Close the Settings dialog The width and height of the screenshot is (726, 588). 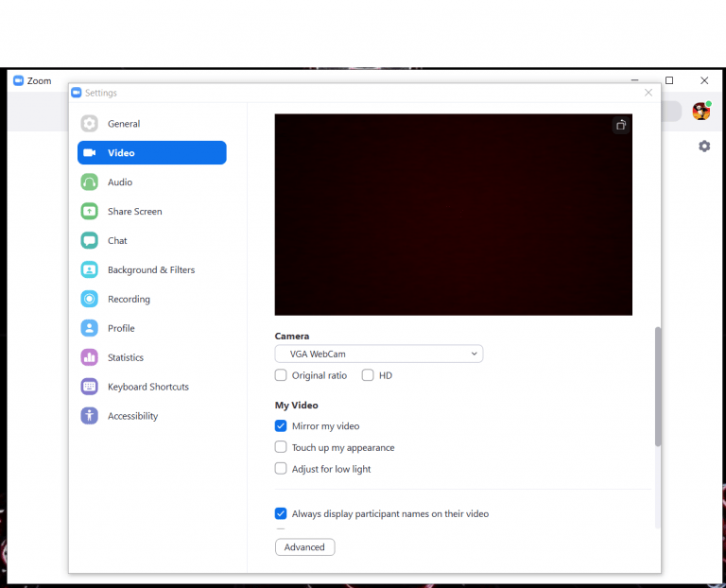[648, 93]
